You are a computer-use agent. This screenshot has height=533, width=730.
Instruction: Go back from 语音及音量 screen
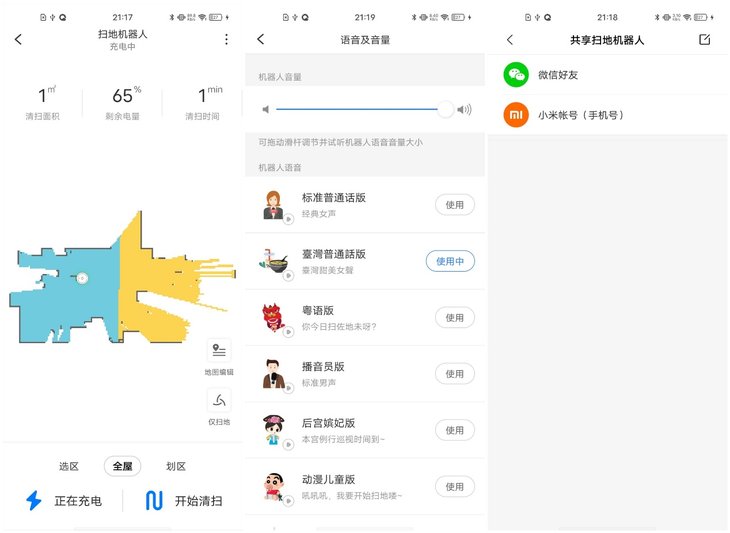click(x=261, y=40)
